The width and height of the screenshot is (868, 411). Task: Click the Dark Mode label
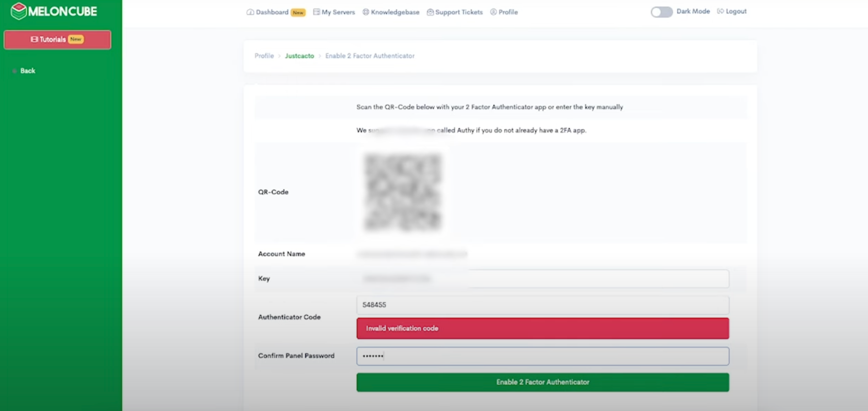point(693,11)
